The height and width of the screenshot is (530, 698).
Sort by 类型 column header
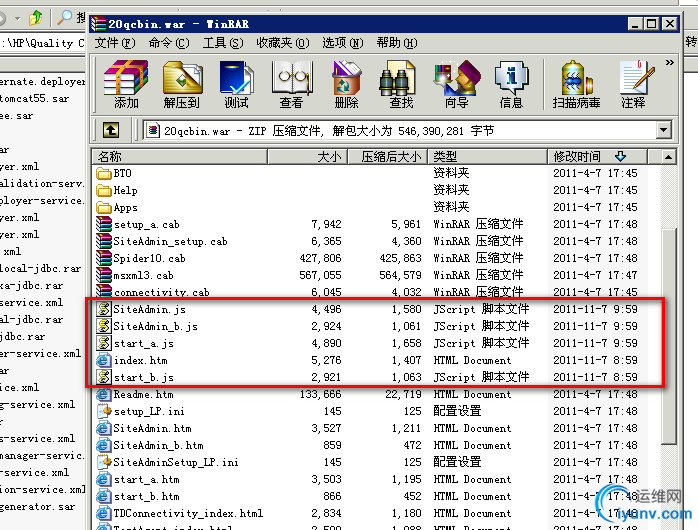(x=487, y=157)
